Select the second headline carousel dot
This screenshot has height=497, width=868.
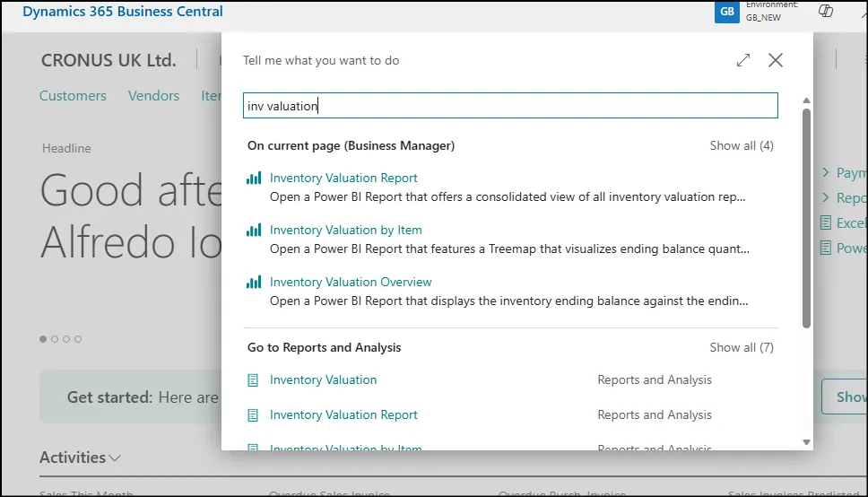pyautogui.click(x=55, y=339)
